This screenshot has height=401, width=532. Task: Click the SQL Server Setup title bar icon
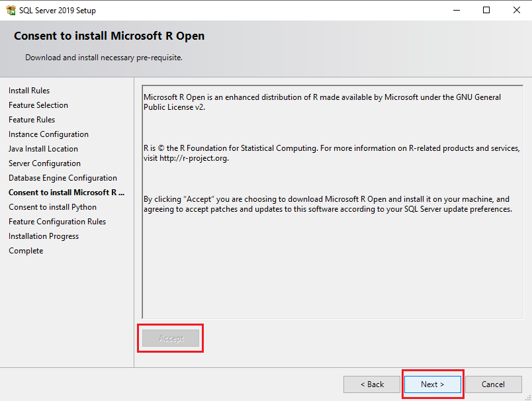click(11, 10)
